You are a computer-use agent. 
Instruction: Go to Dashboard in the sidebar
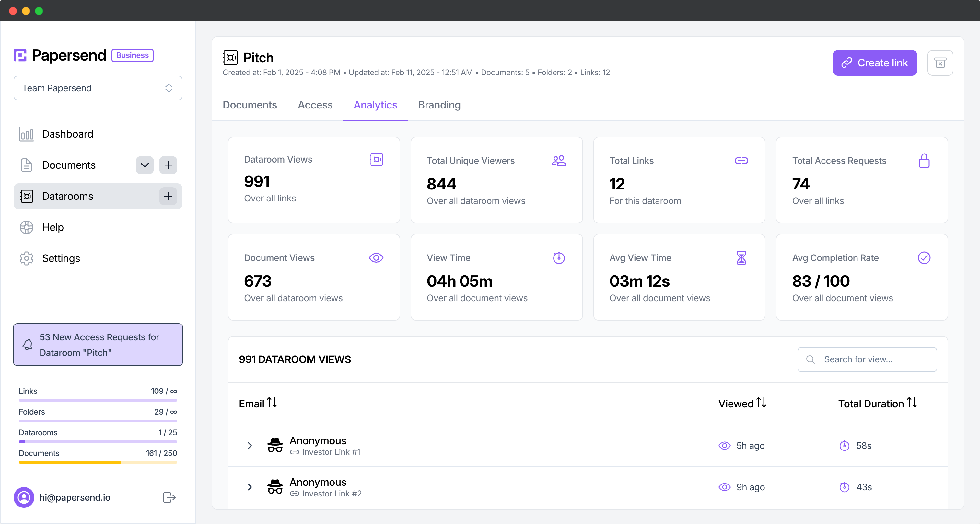click(x=98, y=134)
